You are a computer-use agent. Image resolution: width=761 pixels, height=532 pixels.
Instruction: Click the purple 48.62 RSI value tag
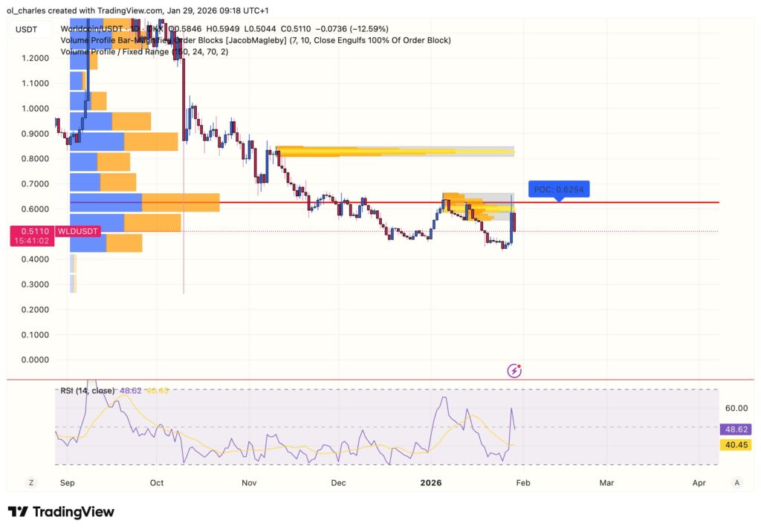click(734, 428)
